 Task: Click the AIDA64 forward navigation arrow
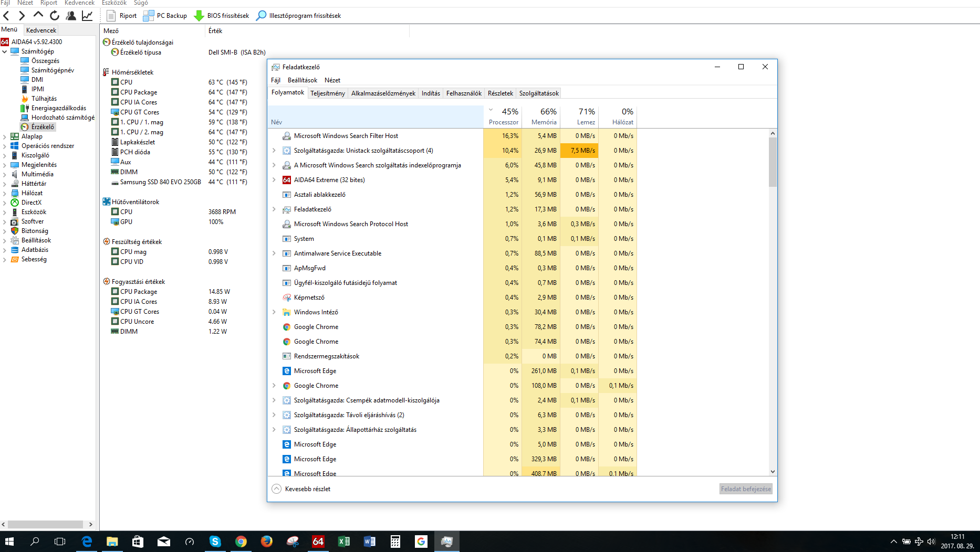click(x=22, y=16)
